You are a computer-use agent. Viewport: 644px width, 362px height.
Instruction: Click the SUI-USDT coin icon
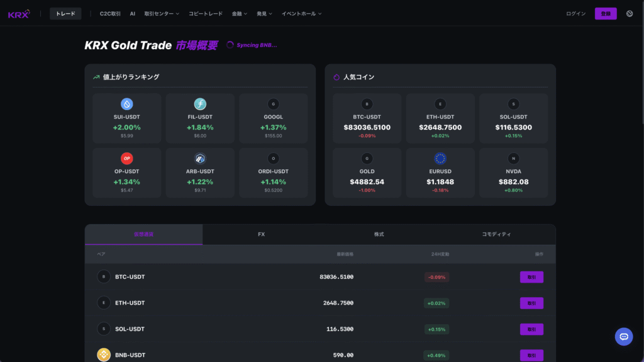tap(126, 104)
